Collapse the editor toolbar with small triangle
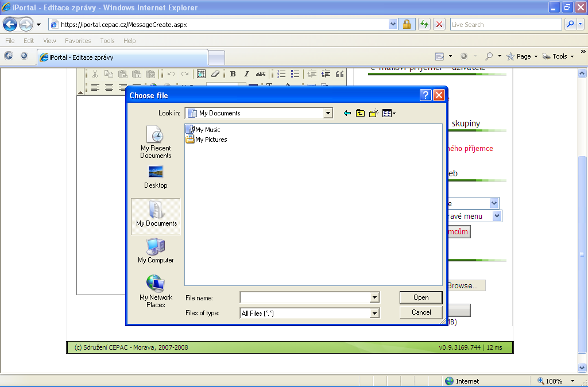The height and width of the screenshot is (387, 588). 80,92
